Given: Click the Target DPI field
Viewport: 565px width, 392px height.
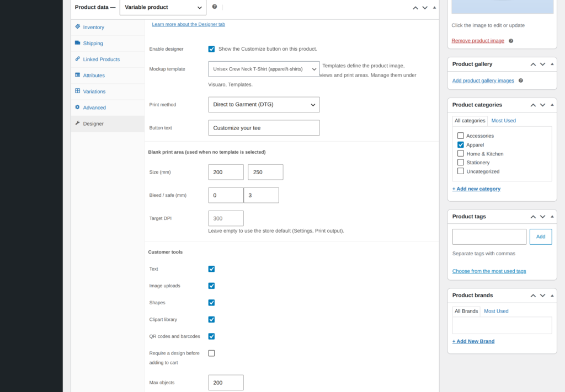Looking at the screenshot, I should click(x=226, y=218).
